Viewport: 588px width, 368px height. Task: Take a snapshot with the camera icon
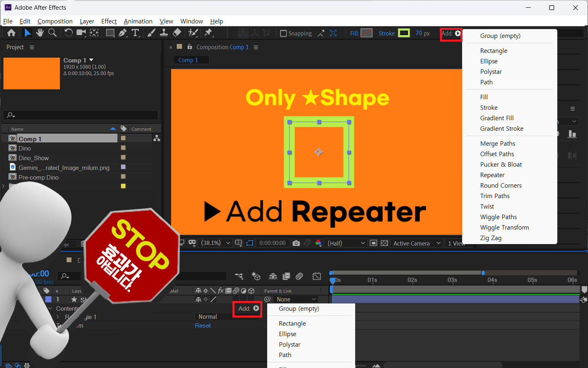[x=296, y=243]
